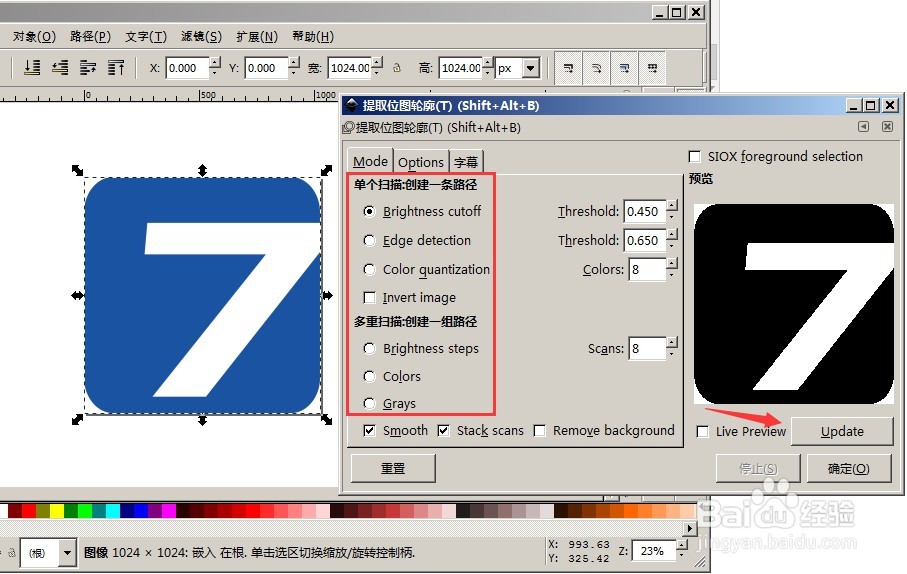Lower selection one step icon
Image resolution: width=907 pixels, height=574 pixels.
point(60,68)
